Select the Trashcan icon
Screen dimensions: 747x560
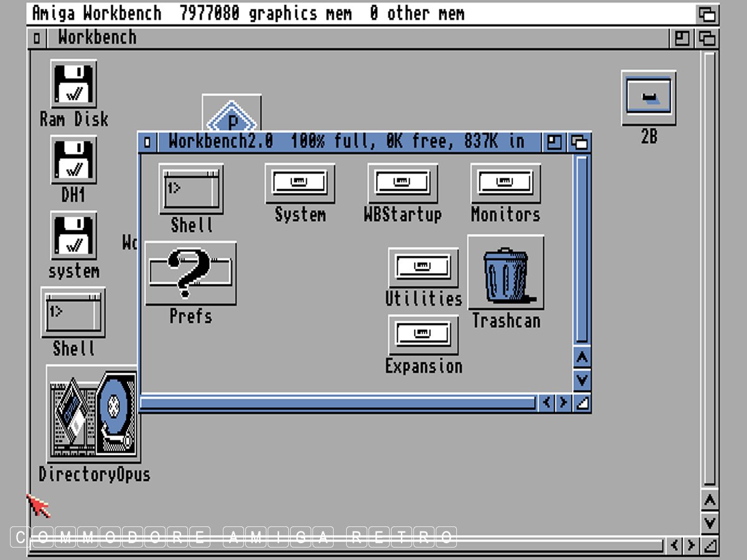[x=505, y=273]
